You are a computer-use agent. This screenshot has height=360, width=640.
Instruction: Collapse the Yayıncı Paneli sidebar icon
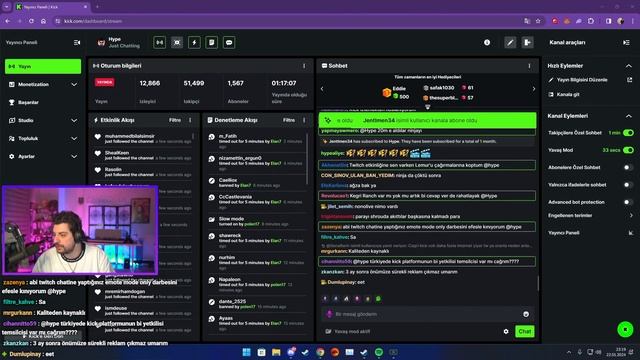tap(77, 42)
